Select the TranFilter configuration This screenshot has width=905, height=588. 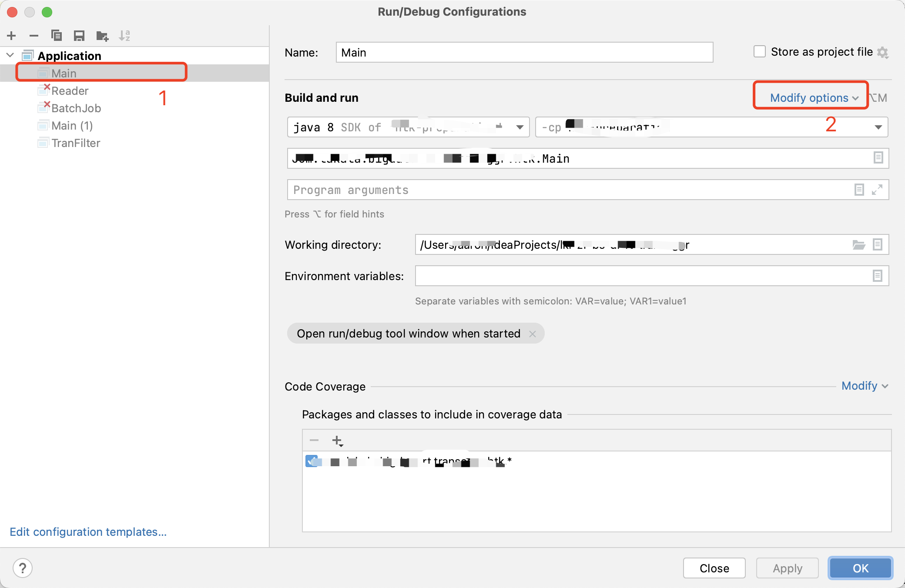(134, 143)
